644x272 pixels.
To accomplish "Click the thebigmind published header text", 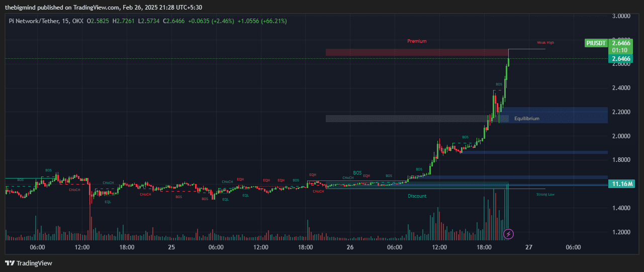I will [103, 7].
